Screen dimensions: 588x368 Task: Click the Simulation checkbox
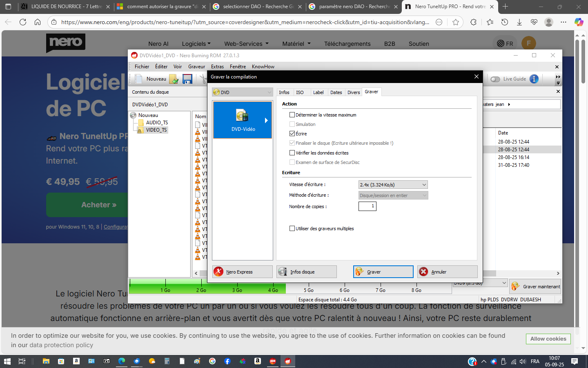(292, 124)
